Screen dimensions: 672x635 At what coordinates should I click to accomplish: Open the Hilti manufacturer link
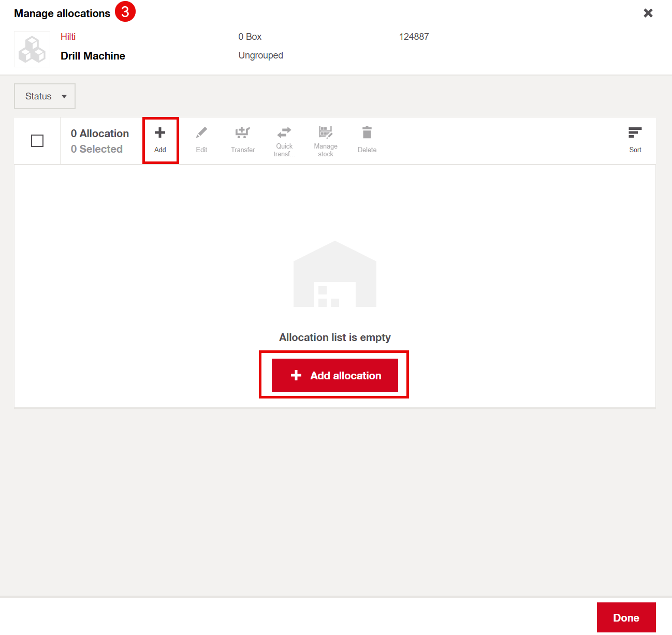(68, 37)
